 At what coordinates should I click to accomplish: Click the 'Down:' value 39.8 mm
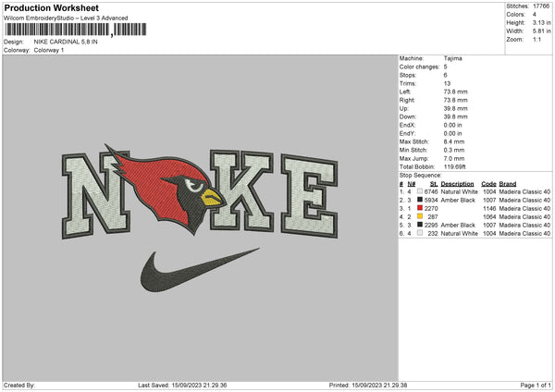click(x=455, y=116)
